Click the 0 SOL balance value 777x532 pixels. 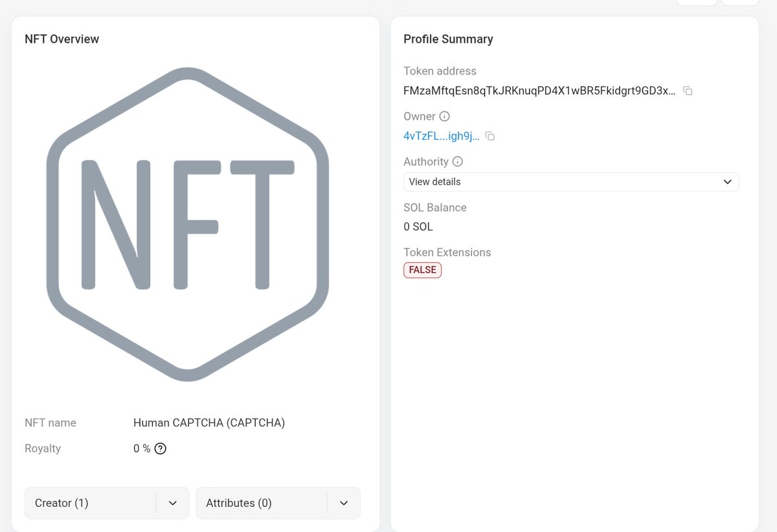pyautogui.click(x=418, y=227)
